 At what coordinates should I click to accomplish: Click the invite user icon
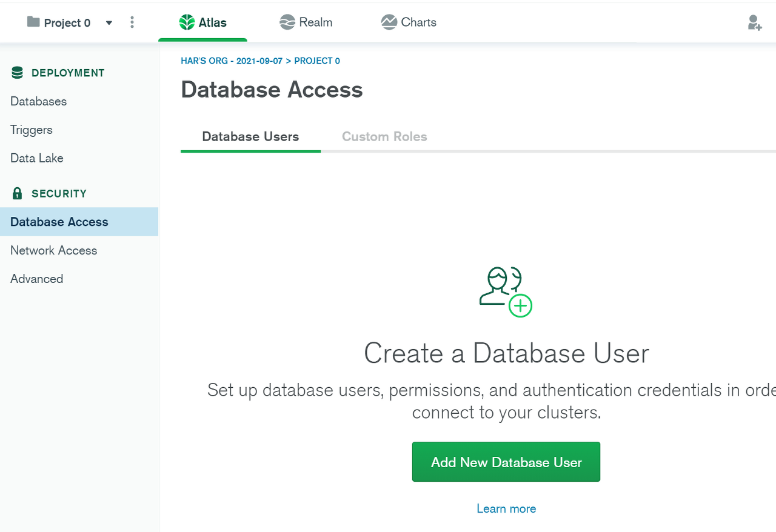point(754,23)
